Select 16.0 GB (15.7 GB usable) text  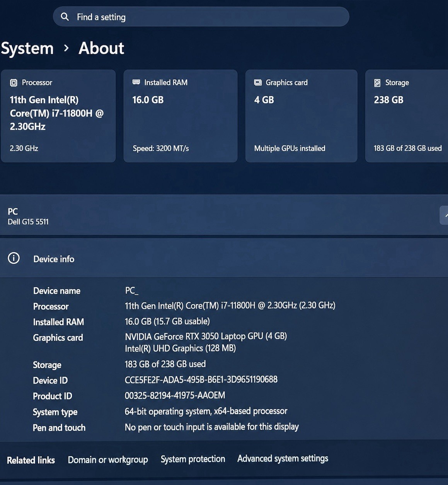(x=167, y=321)
